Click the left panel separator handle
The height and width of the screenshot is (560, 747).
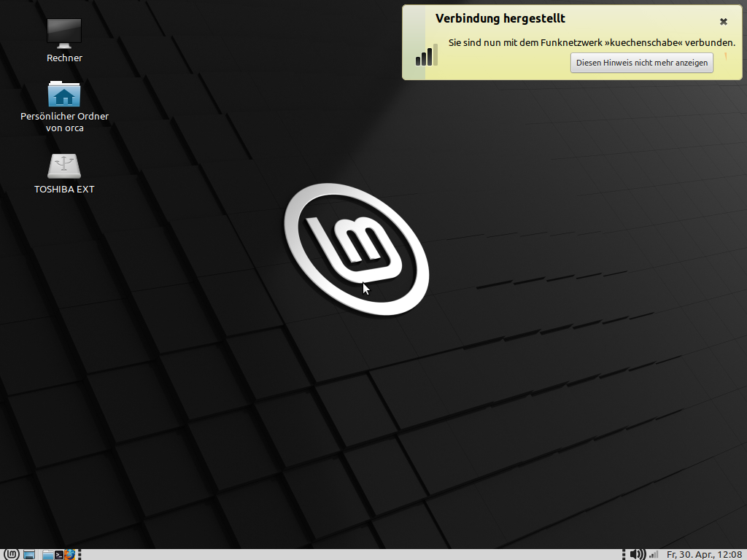[80, 555]
